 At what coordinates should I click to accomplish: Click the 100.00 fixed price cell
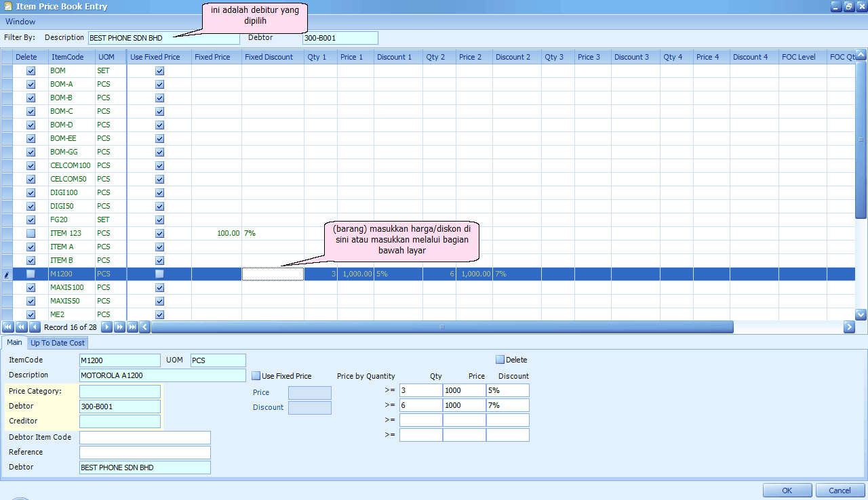[216, 233]
